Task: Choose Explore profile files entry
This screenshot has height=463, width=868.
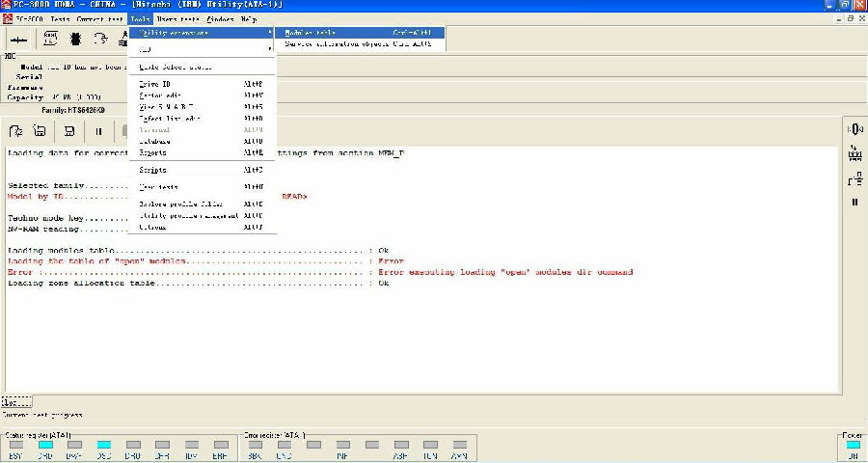Action: click(x=202, y=204)
